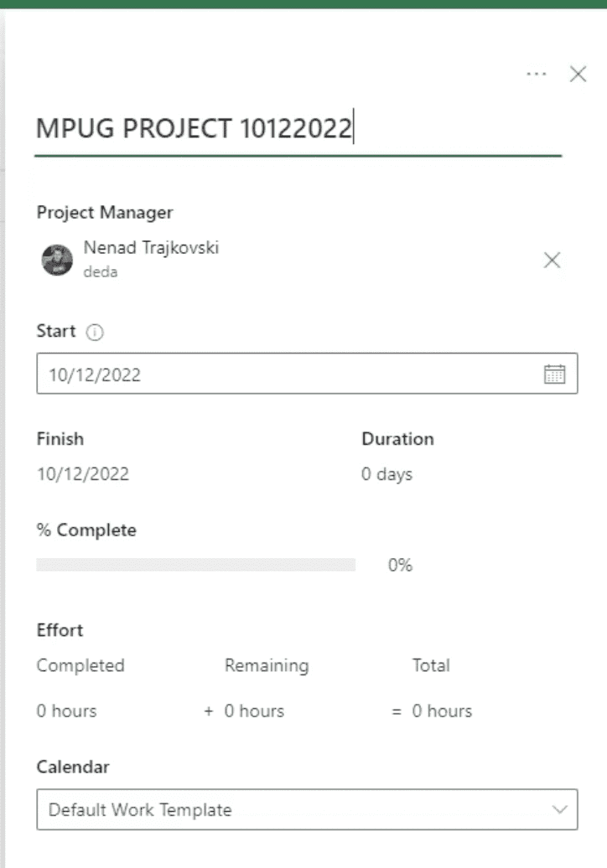The height and width of the screenshot is (868, 607).
Task: Select the Default Work Template combo box
Action: 308,809
